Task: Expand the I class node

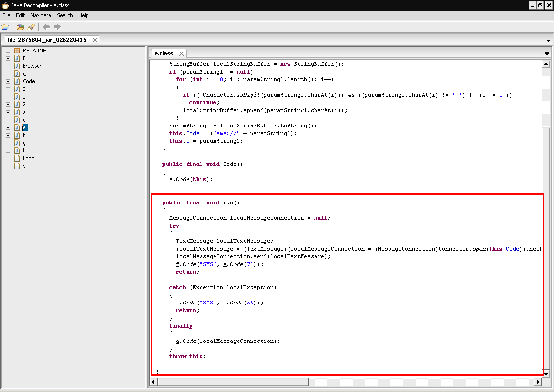Action: 8,89
